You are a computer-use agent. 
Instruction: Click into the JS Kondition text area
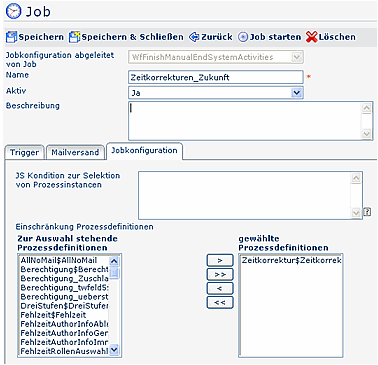tap(245, 195)
